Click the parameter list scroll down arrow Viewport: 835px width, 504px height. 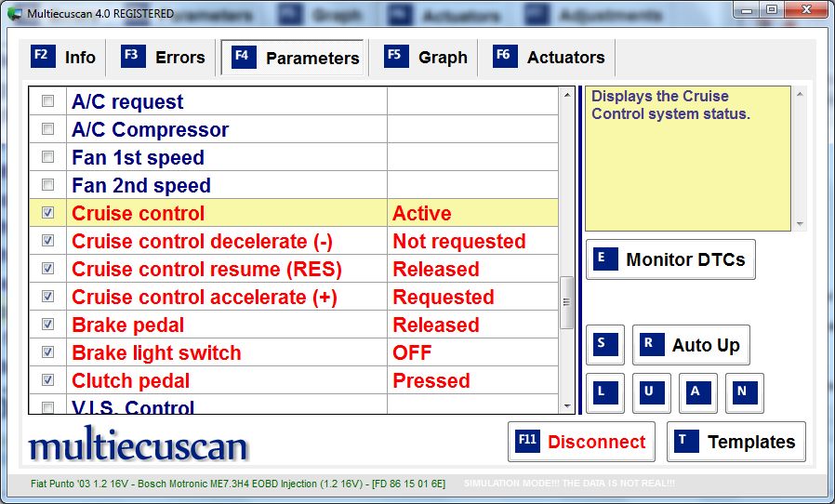(566, 406)
